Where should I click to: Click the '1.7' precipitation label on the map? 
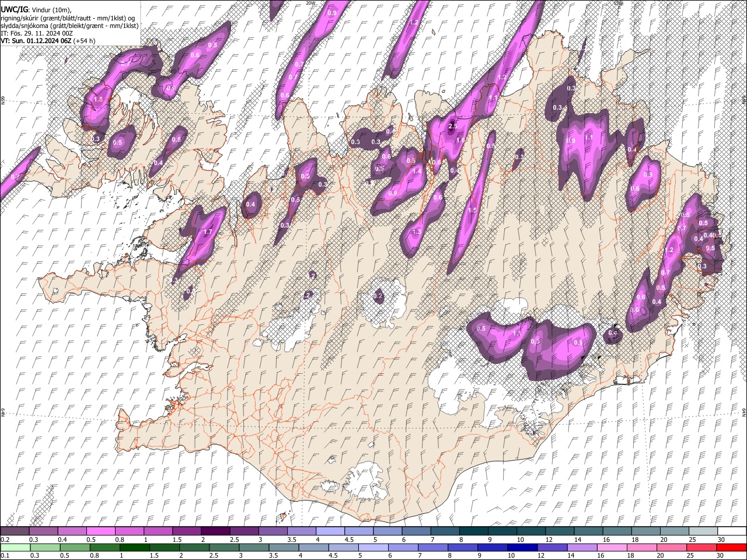[208, 232]
